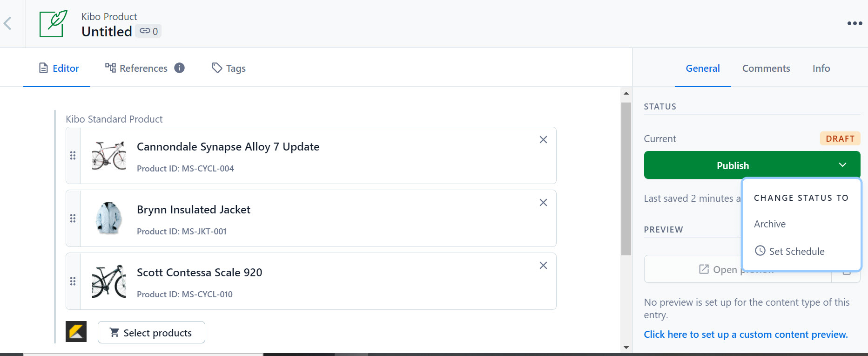Click the clock icon beside Set Schedule
Viewport: 868px width, 356px height.
coord(760,251)
